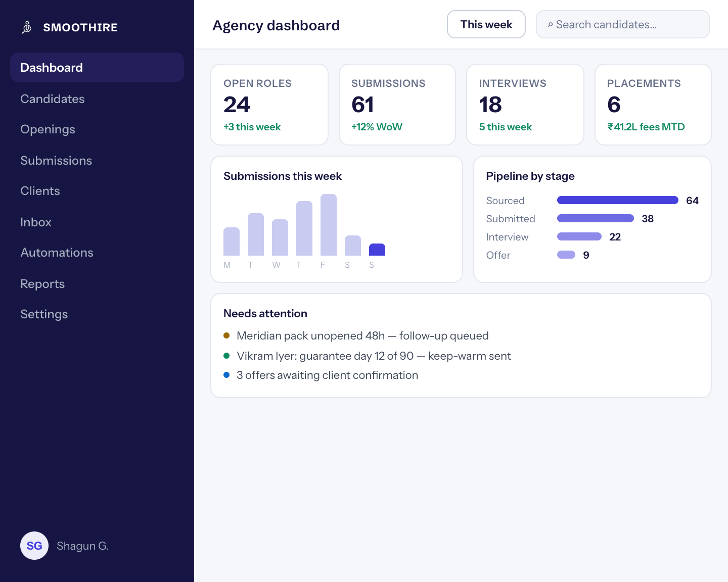Click the blue dot beside offers alert

226,375
